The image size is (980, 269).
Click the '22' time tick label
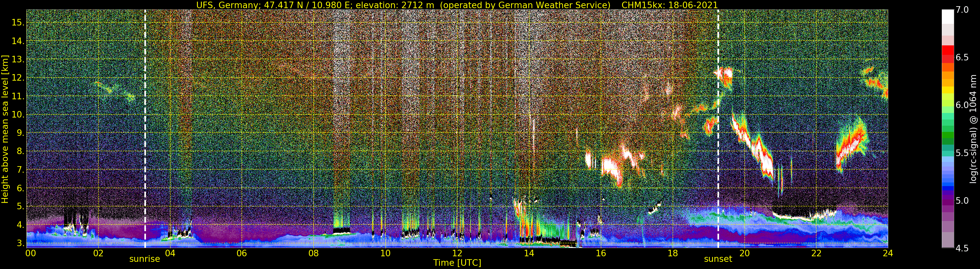pyautogui.click(x=816, y=253)
